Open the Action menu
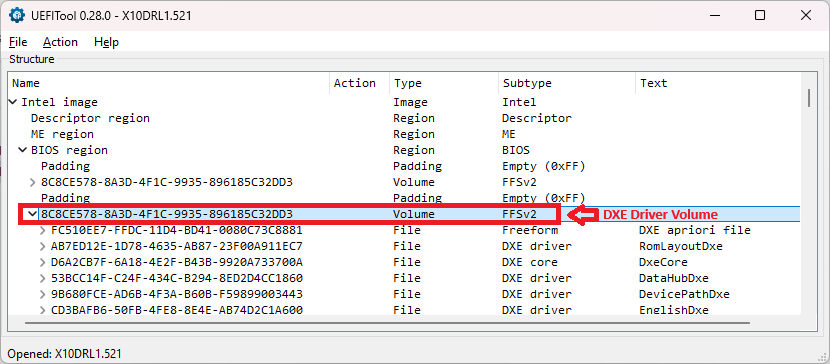The height and width of the screenshot is (364, 830). [60, 42]
